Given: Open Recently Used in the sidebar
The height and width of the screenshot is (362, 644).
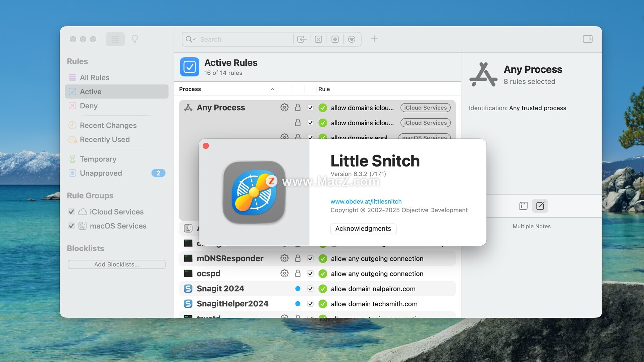Looking at the screenshot, I should (104, 139).
